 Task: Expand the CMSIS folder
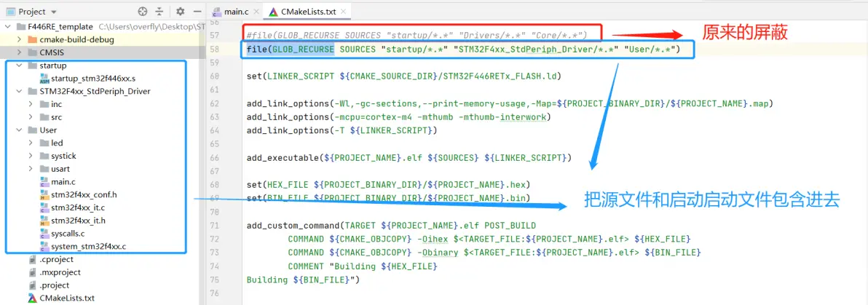coord(20,52)
